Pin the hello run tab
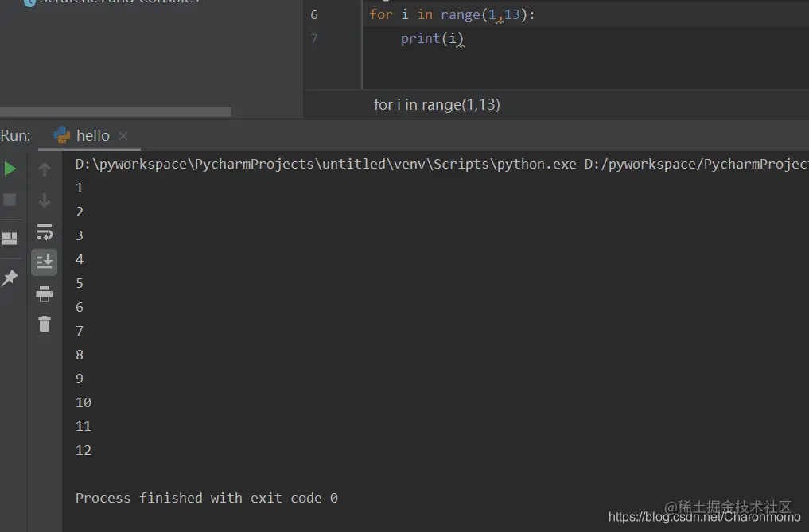 [10, 278]
